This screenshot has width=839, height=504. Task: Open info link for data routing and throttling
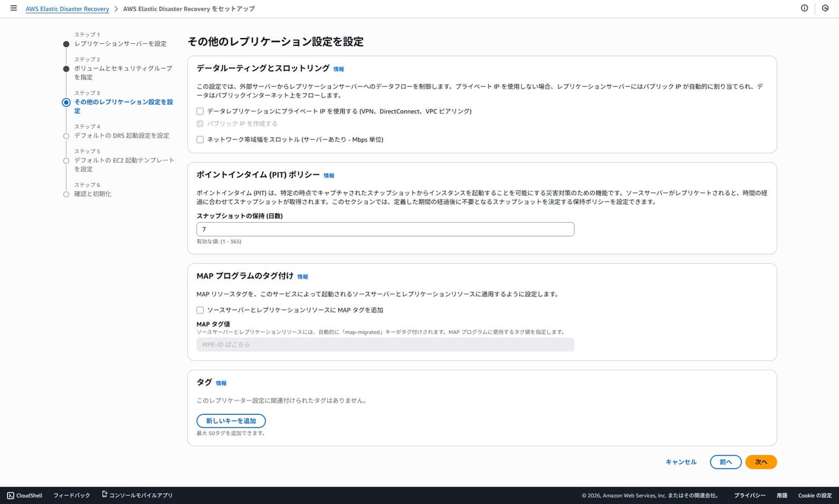[x=338, y=69]
